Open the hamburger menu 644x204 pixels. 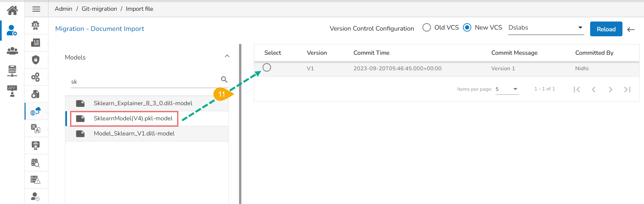(x=36, y=9)
